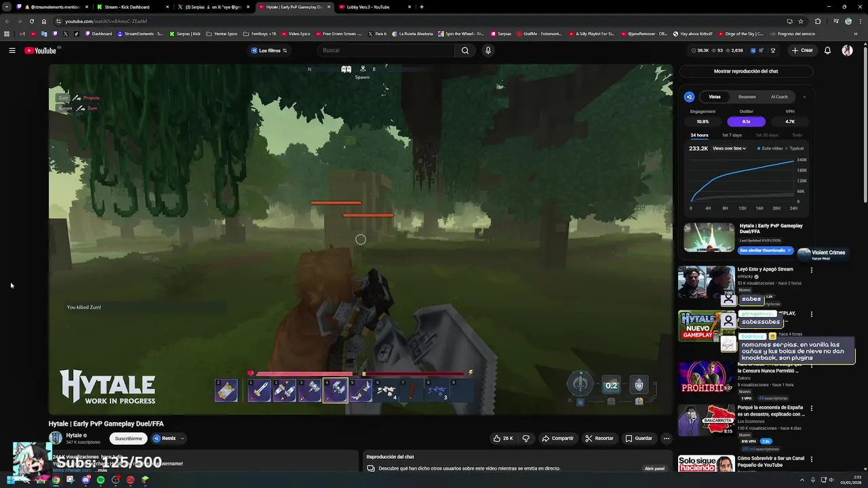Open the Serpias | Kick bookmark
Image resolution: width=868 pixels, height=488 pixels.
coord(184,33)
